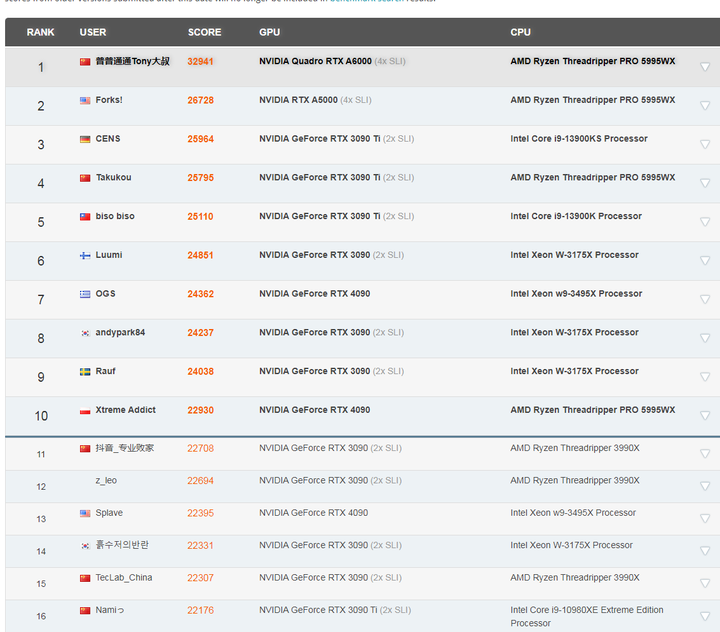Expand details arrow for rank 7 OGS row
720x632 pixels.
[705, 300]
